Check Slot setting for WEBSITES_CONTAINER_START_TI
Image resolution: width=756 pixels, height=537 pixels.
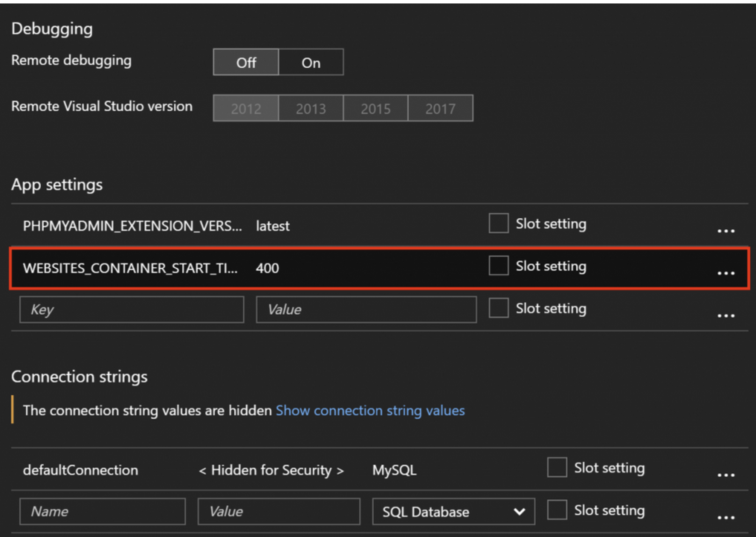498,266
